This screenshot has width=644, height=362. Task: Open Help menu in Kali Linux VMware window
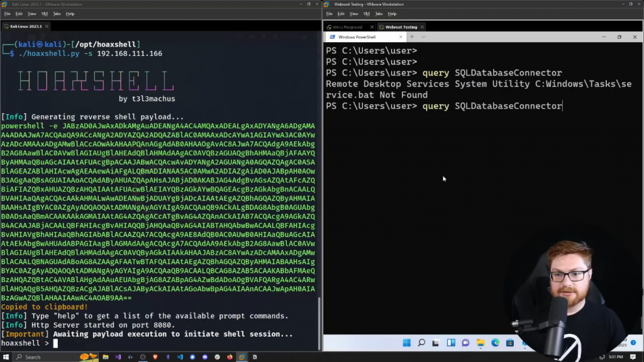tap(70, 14)
